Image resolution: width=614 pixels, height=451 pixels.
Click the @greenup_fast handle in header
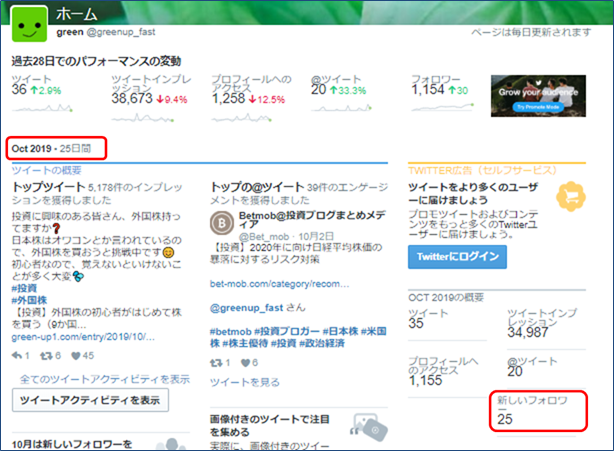tap(121, 32)
